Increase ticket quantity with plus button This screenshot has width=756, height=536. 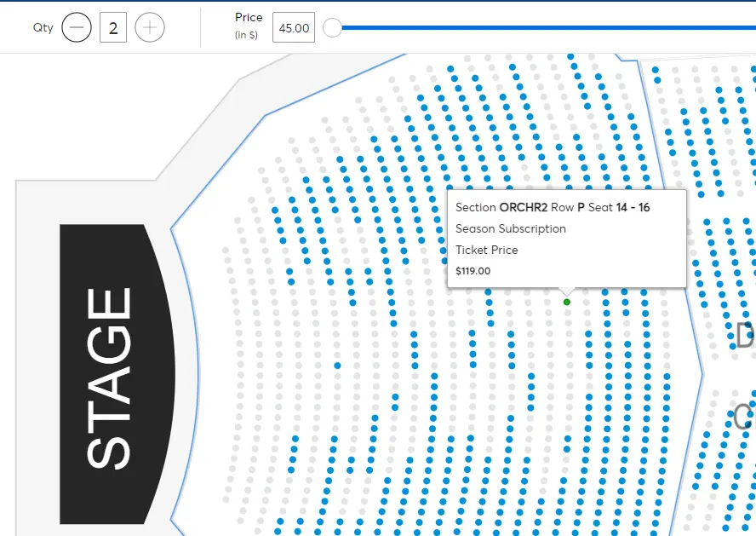[150, 27]
